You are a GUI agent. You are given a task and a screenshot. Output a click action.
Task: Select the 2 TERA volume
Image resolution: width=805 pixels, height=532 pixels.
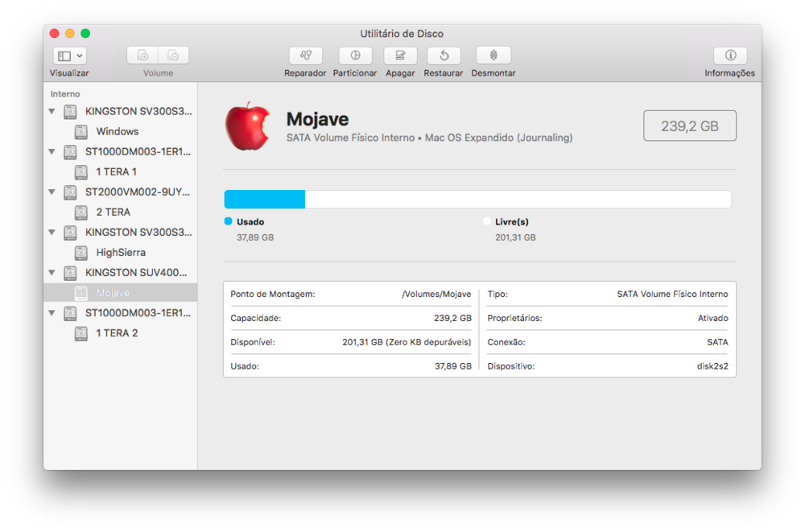[x=113, y=212]
